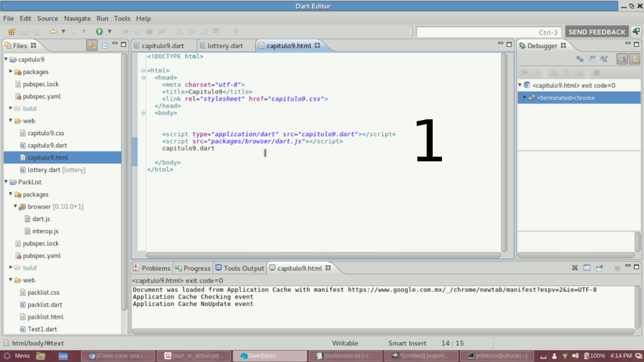Toggle the Debugger link with source button

635,59
